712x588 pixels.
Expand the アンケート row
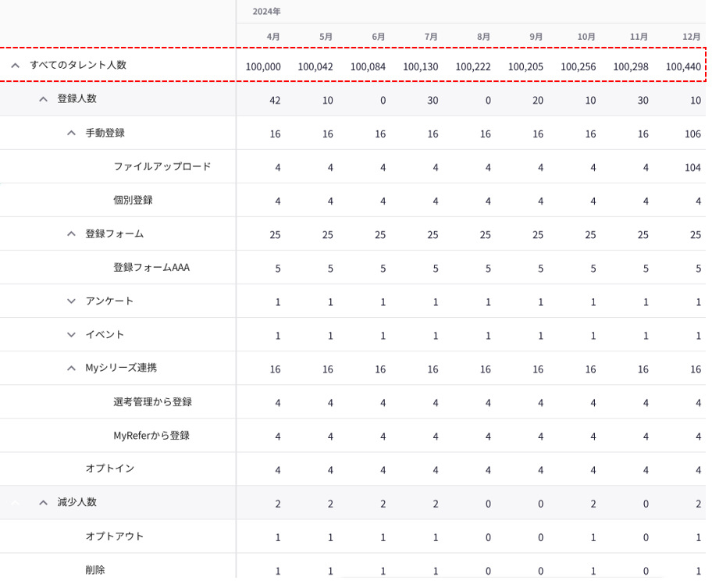tap(71, 301)
